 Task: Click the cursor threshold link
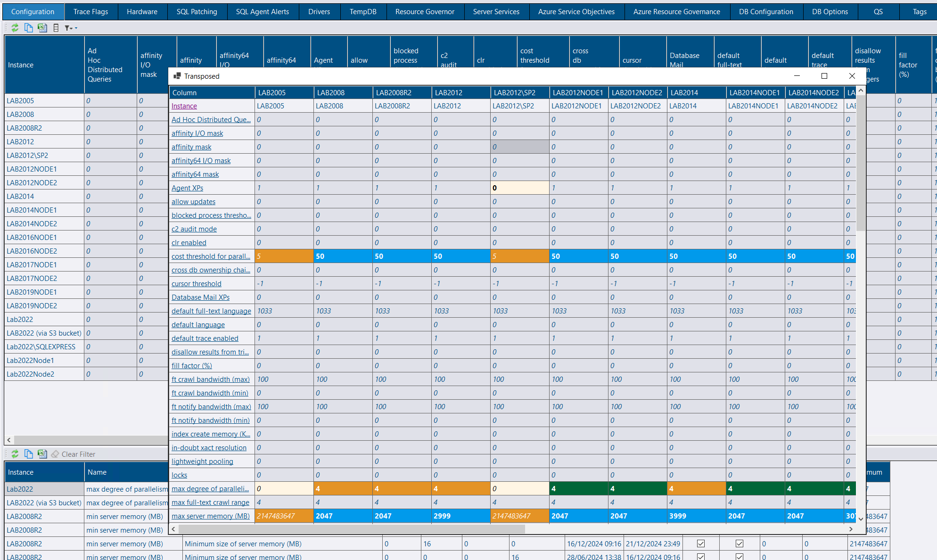[197, 284]
